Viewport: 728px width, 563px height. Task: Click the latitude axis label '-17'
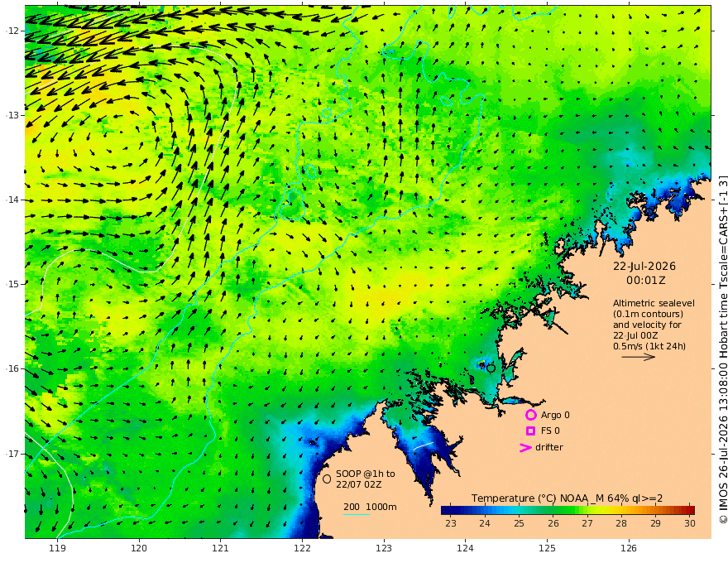click(x=12, y=454)
